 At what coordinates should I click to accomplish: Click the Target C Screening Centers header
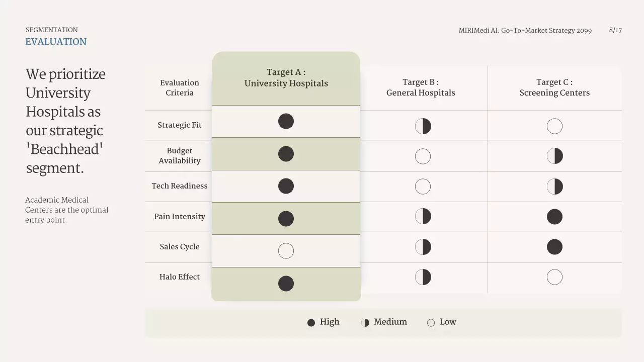click(x=554, y=87)
